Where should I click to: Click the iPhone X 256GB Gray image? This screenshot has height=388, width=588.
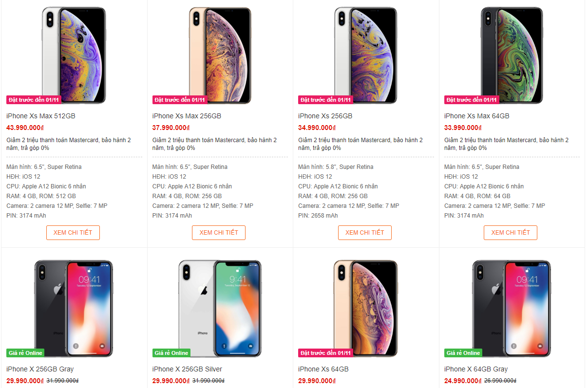tap(74, 308)
